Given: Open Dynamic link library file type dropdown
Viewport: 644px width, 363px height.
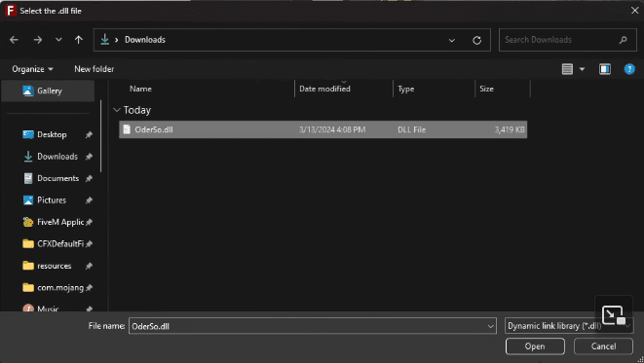Looking at the screenshot, I should point(569,326).
